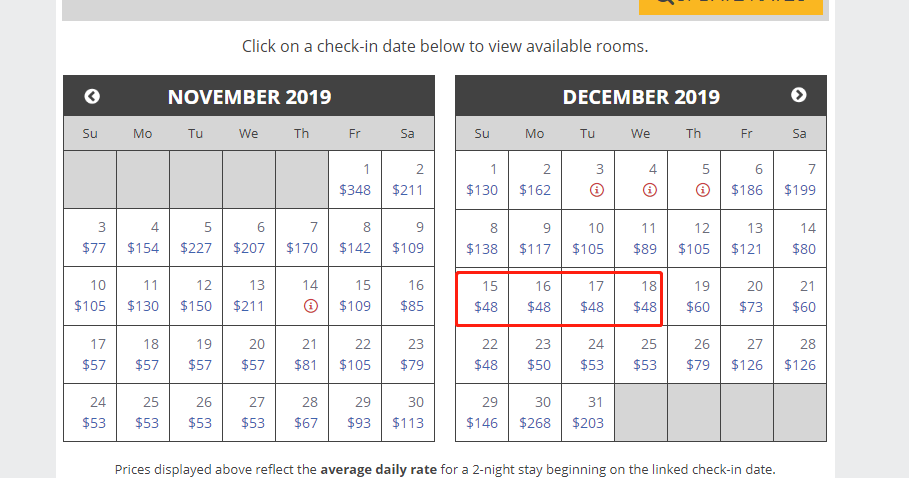Select December 25 rate of $53

point(641,355)
